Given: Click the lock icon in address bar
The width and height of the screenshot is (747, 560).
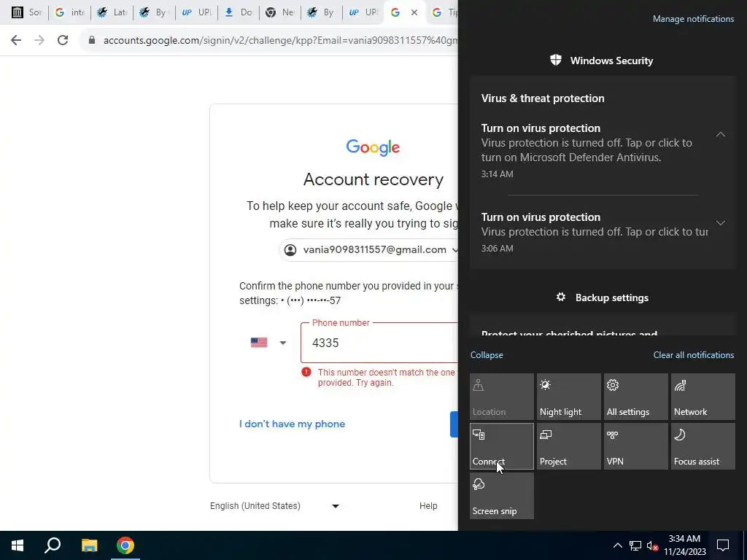Looking at the screenshot, I should pos(92,41).
